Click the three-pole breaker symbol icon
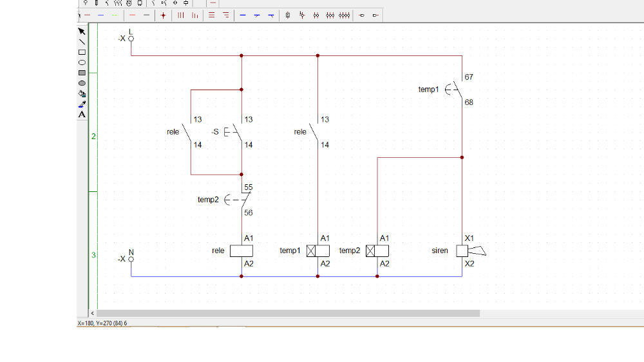Screen dimensions: 644x362 330,15
